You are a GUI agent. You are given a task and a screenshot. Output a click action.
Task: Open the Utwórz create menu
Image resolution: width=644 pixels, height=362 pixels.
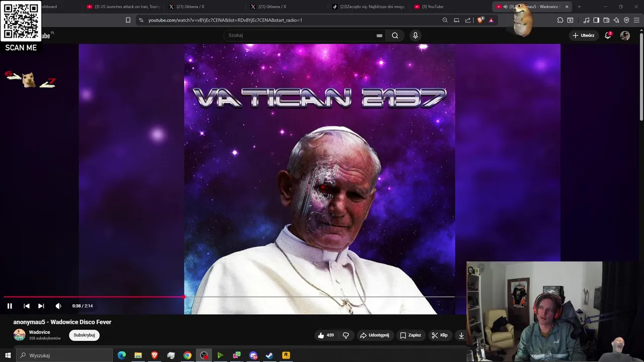click(584, 35)
